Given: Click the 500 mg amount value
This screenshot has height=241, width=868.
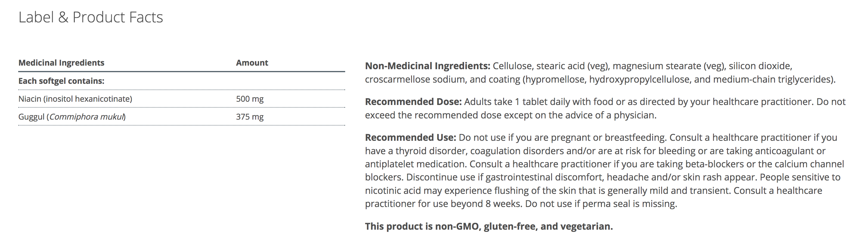Looking at the screenshot, I should [x=250, y=99].
